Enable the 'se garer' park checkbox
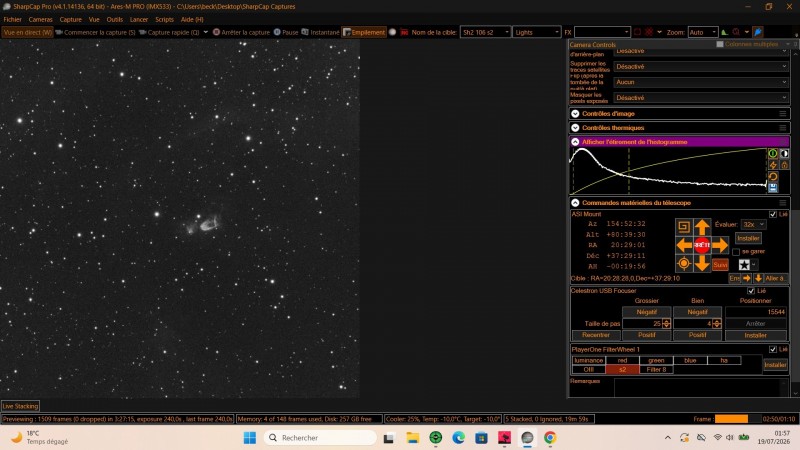This screenshot has height=450, width=800. tap(736, 252)
